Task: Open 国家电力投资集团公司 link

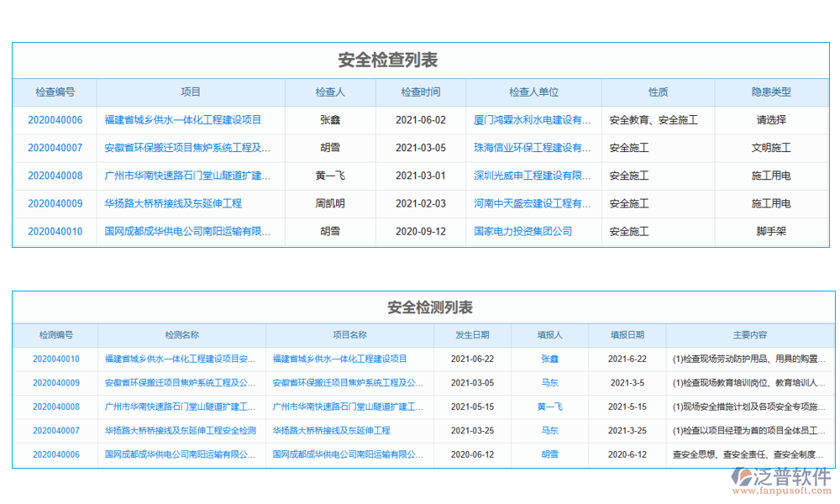Action: (x=522, y=231)
